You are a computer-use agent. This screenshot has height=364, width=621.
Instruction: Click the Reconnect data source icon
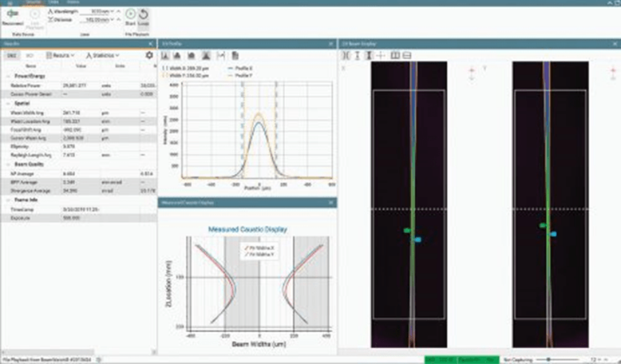(x=12, y=14)
